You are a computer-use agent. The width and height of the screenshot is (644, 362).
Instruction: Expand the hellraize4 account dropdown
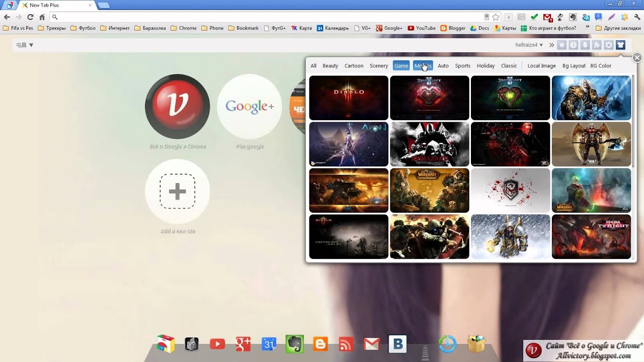tap(529, 45)
